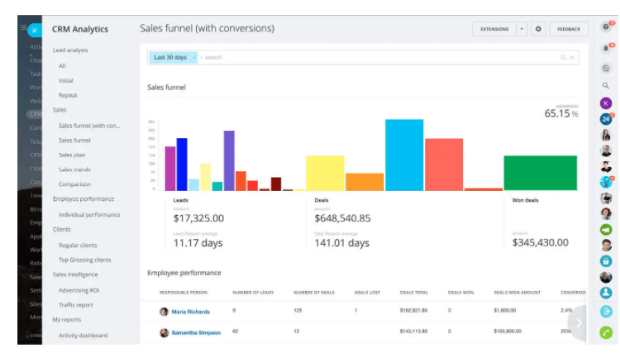620x363 pixels.
Task: Click Sales intelligence section heading
Action: pos(75,274)
